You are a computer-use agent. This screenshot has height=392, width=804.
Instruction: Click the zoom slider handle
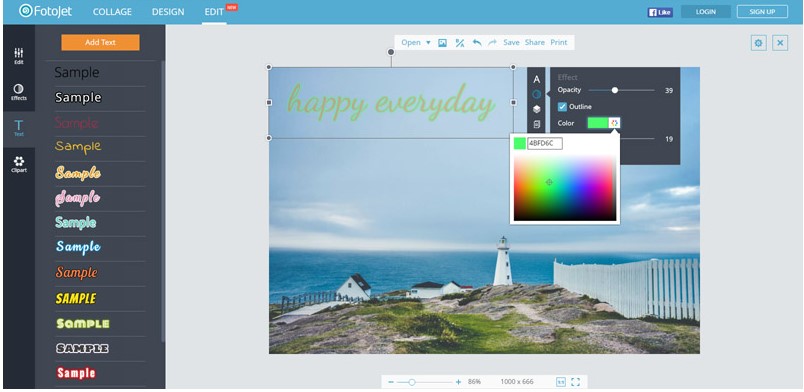[411, 382]
